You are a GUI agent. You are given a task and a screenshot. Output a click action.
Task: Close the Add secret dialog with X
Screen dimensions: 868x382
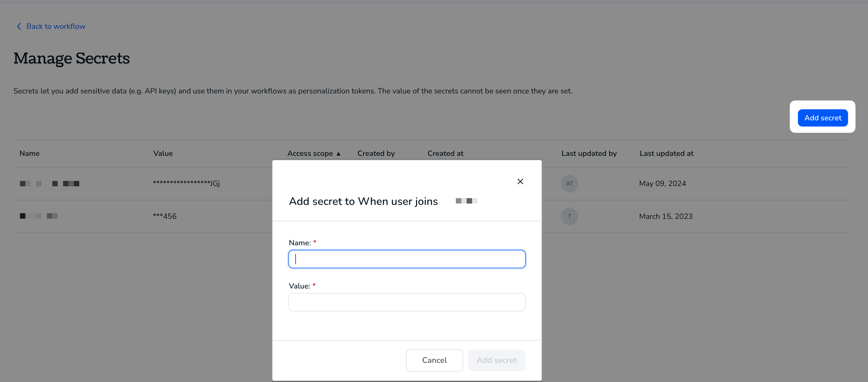520,182
